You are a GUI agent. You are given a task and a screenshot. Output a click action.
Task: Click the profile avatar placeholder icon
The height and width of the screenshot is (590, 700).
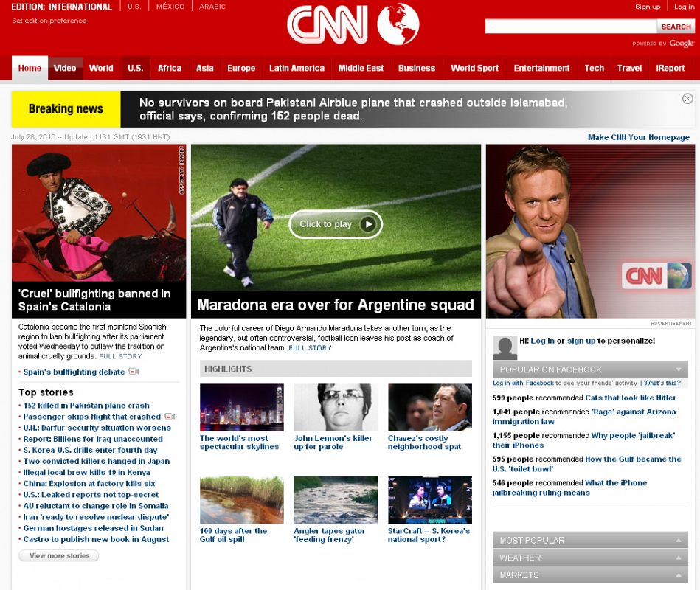pos(506,347)
